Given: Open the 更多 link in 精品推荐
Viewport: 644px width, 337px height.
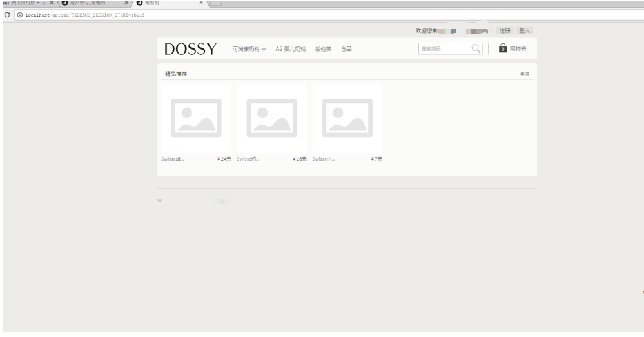Looking at the screenshot, I should click(x=525, y=74).
